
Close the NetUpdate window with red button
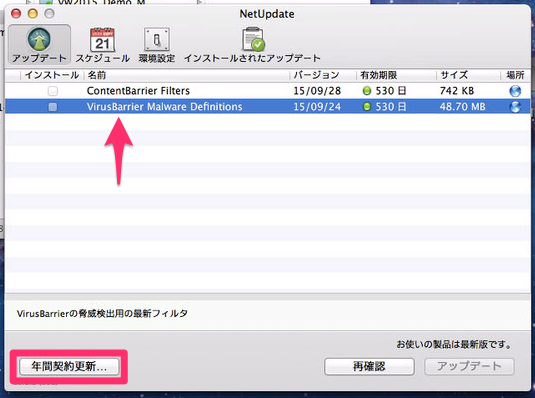[16, 14]
